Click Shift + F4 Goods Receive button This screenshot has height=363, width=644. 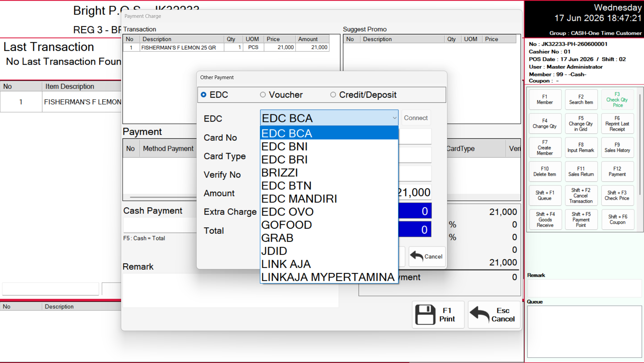tap(545, 220)
